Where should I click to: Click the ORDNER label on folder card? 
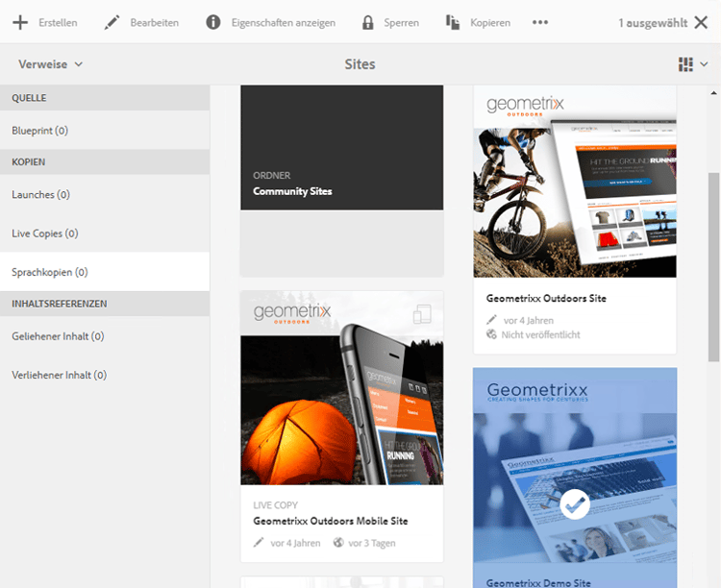click(x=272, y=176)
